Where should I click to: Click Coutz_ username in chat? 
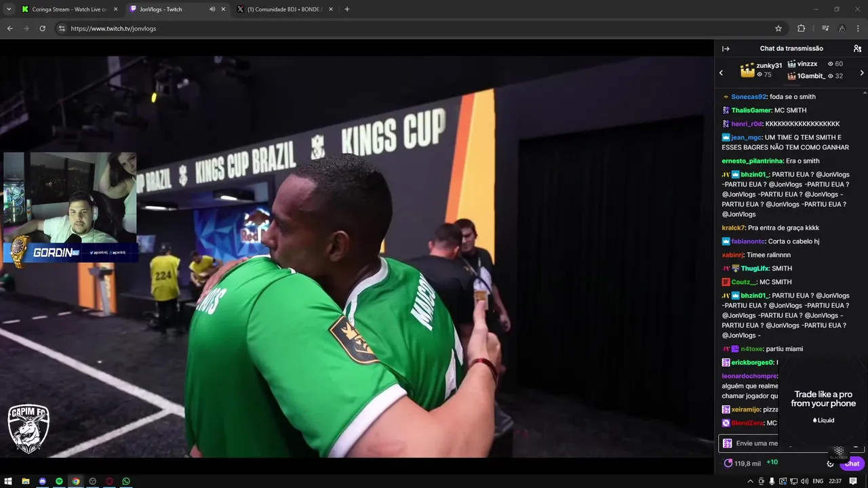pyautogui.click(x=743, y=282)
